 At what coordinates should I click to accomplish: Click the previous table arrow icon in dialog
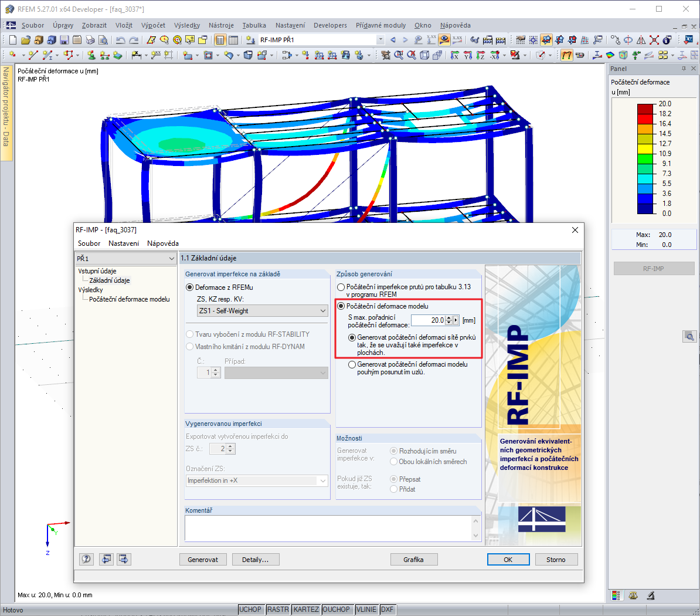[106, 559]
